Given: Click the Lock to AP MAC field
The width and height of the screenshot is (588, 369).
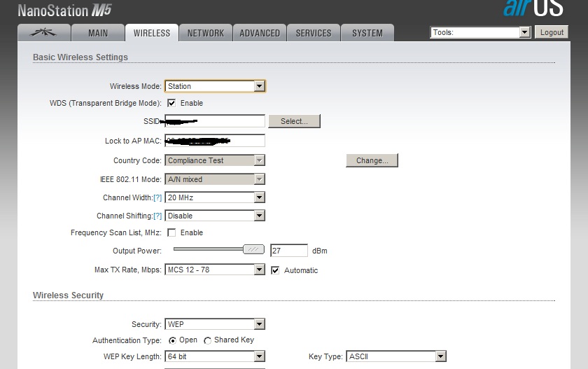Looking at the screenshot, I should tap(215, 141).
